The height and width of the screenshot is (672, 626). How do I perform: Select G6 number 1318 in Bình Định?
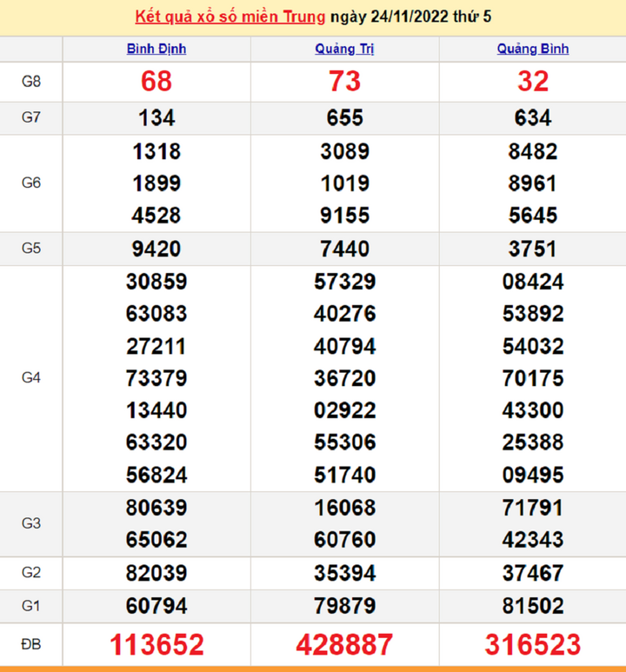click(156, 151)
